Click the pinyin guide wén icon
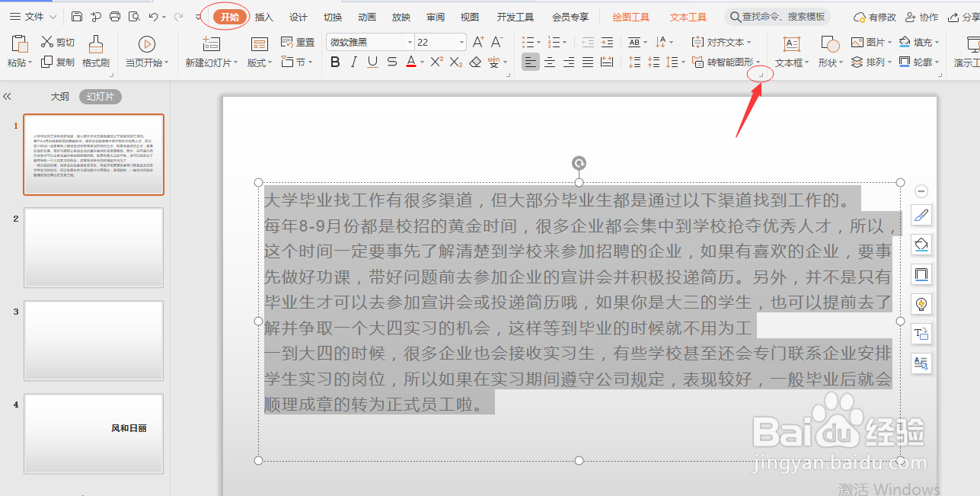 click(x=494, y=62)
